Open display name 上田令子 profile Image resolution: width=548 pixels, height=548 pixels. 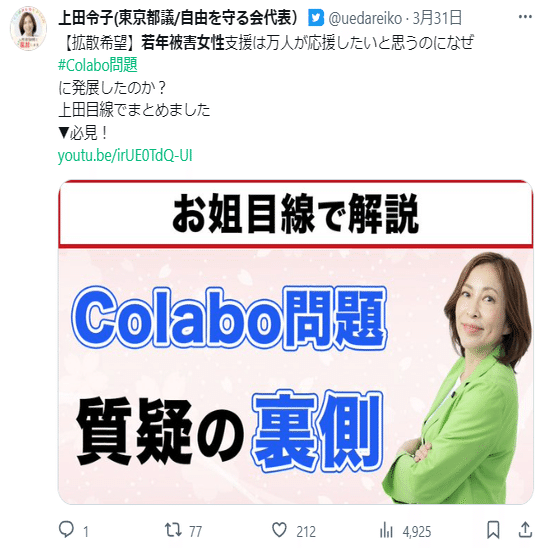tap(178, 18)
